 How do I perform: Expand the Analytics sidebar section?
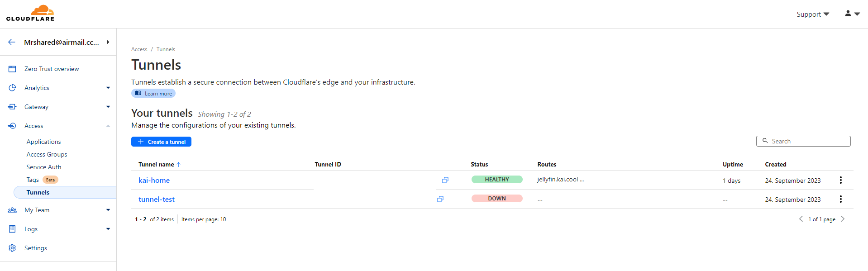click(x=108, y=88)
